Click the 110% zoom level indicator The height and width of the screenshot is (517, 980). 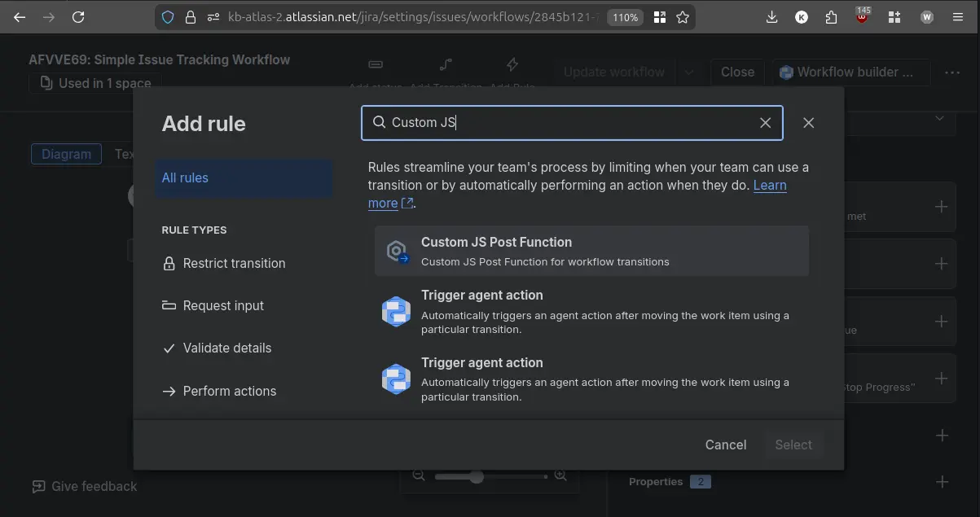[625, 17]
